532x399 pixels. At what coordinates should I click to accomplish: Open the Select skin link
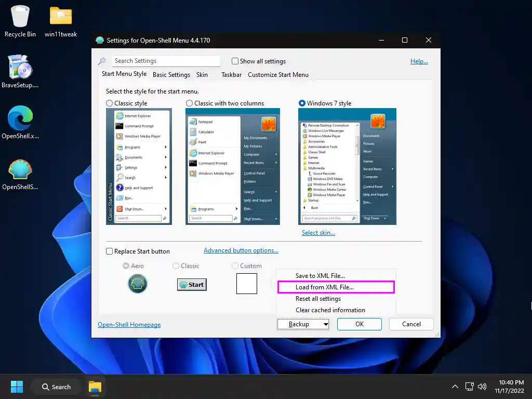318,232
